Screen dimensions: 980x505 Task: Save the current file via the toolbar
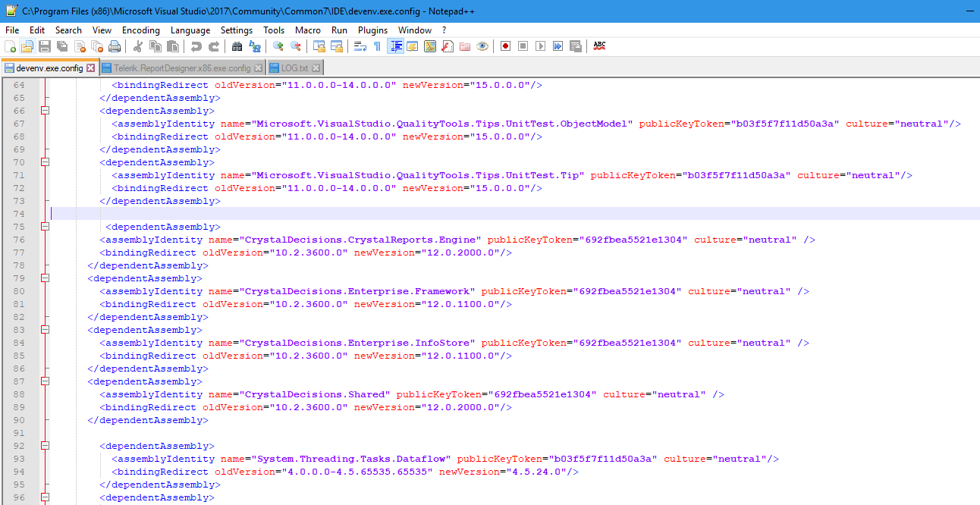tap(45, 46)
